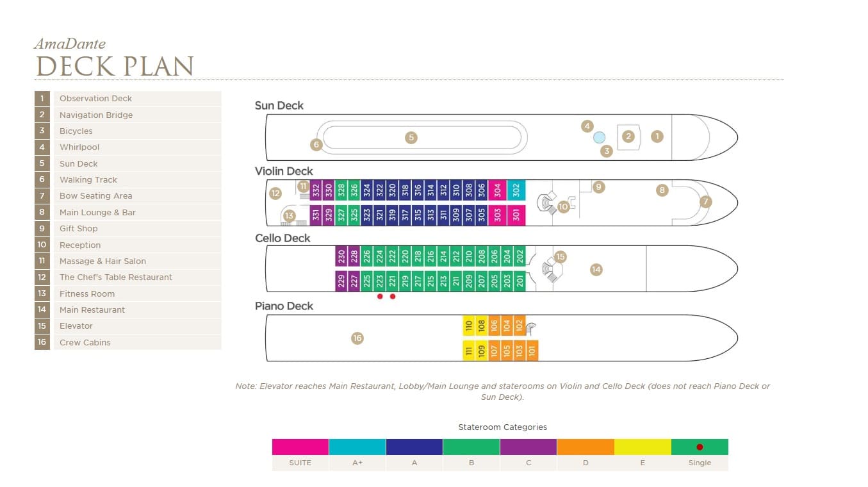Viewport: 868px width, 487px height.
Task: Select orange cabin 101 on the Piano Deck
Action: (532, 351)
